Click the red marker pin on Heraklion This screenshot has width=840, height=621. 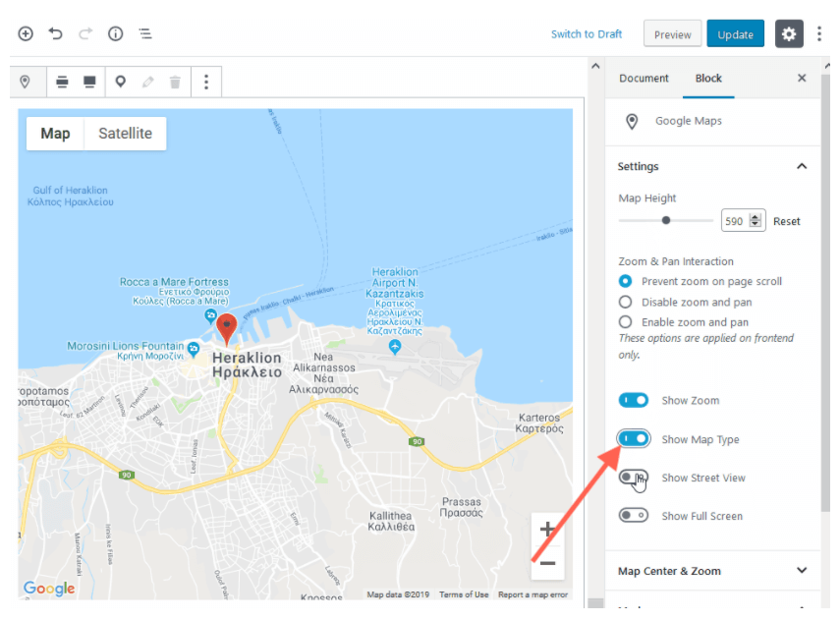pos(227,328)
